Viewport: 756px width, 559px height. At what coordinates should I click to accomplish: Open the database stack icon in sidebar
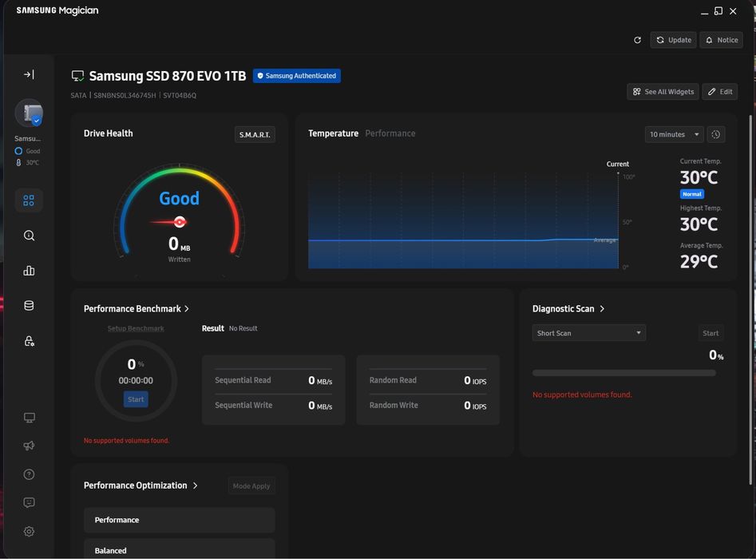[x=29, y=306]
